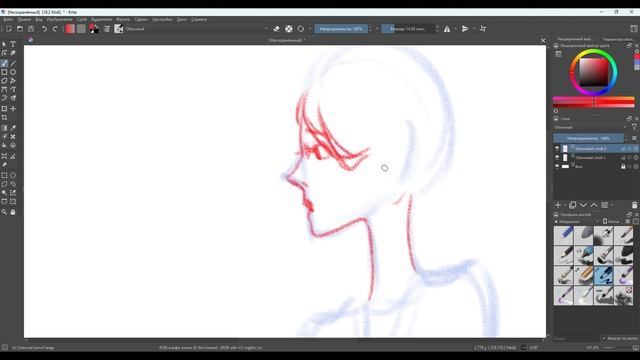
Task: Select the Crop tool
Action: [4, 118]
